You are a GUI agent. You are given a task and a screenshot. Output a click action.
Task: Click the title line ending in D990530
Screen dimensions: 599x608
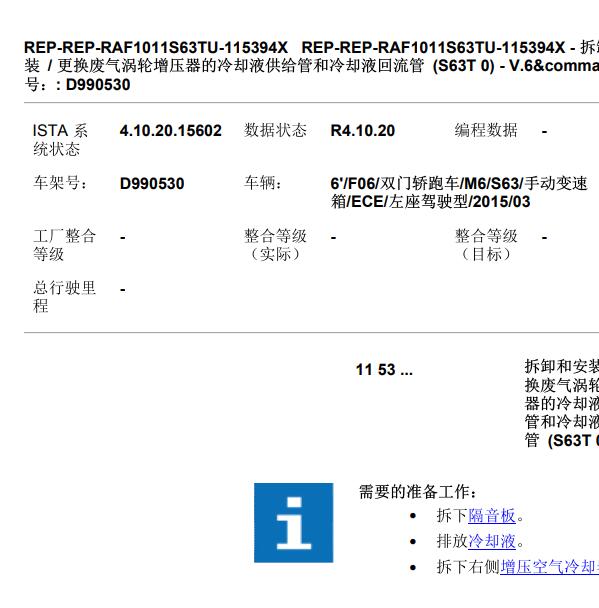[77, 85]
